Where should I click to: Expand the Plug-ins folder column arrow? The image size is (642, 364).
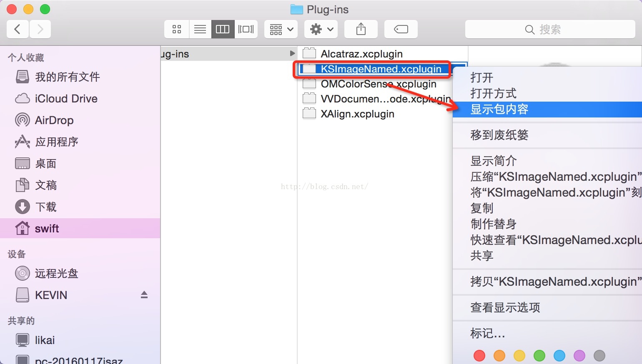click(292, 53)
